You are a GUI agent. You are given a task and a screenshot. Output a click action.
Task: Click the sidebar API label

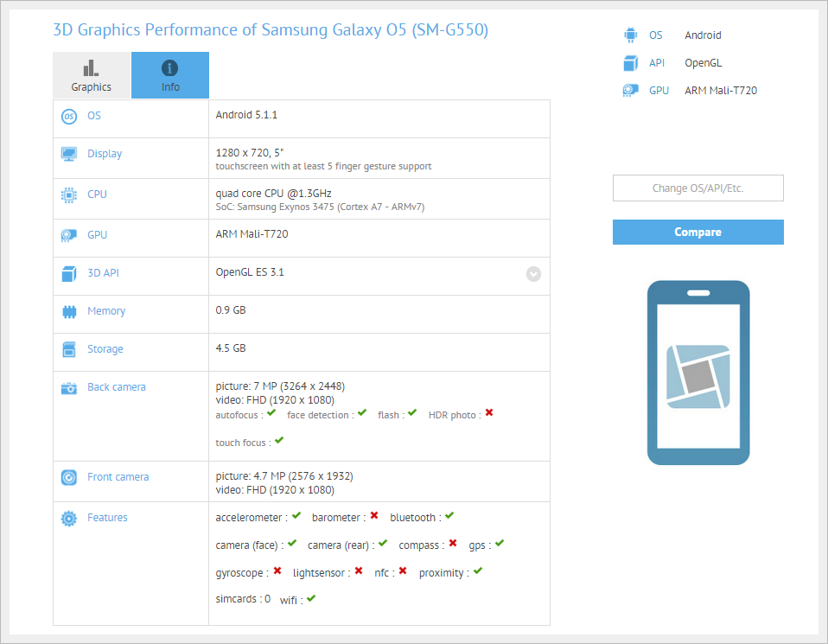point(656,63)
